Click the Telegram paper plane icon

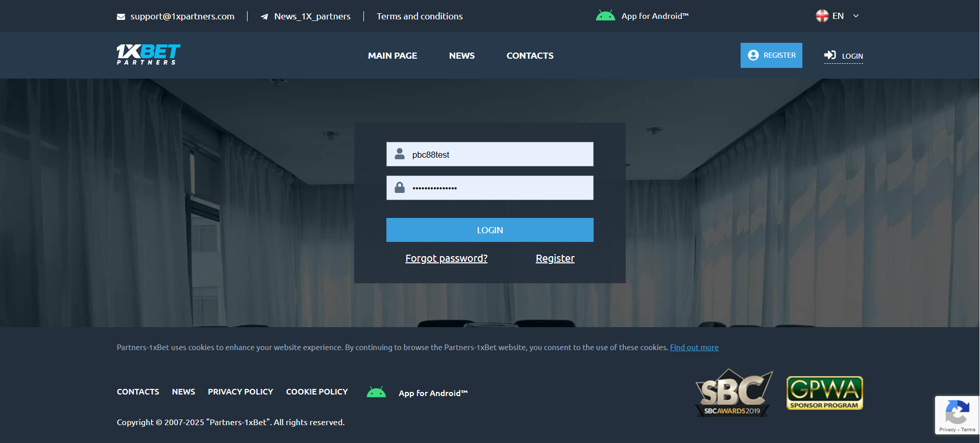(264, 17)
